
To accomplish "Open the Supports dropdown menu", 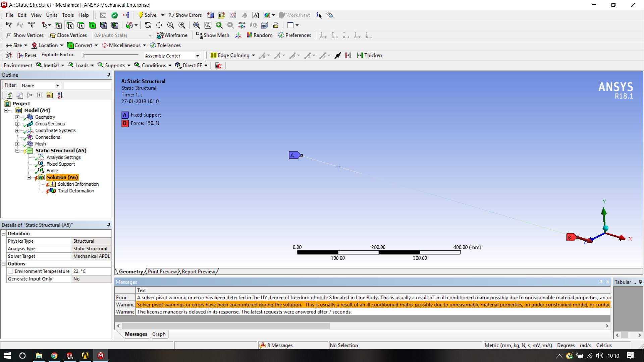I will coord(114,65).
